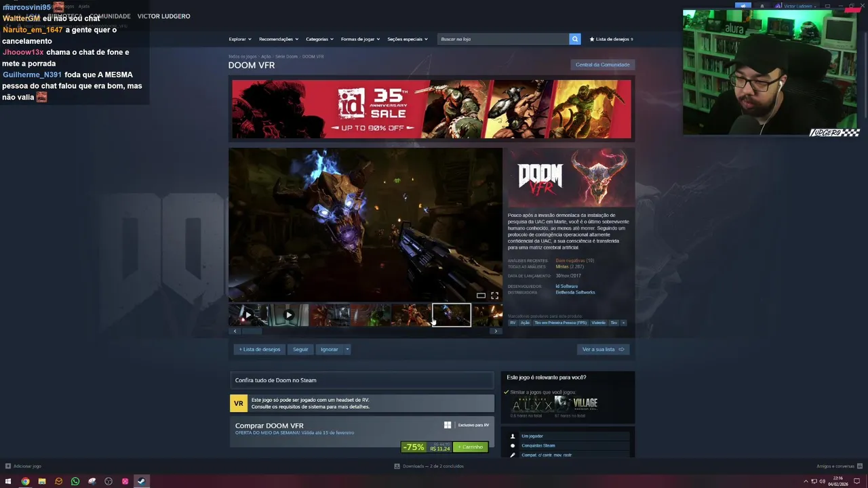Open File Explorer from taskbar

point(42,481)
